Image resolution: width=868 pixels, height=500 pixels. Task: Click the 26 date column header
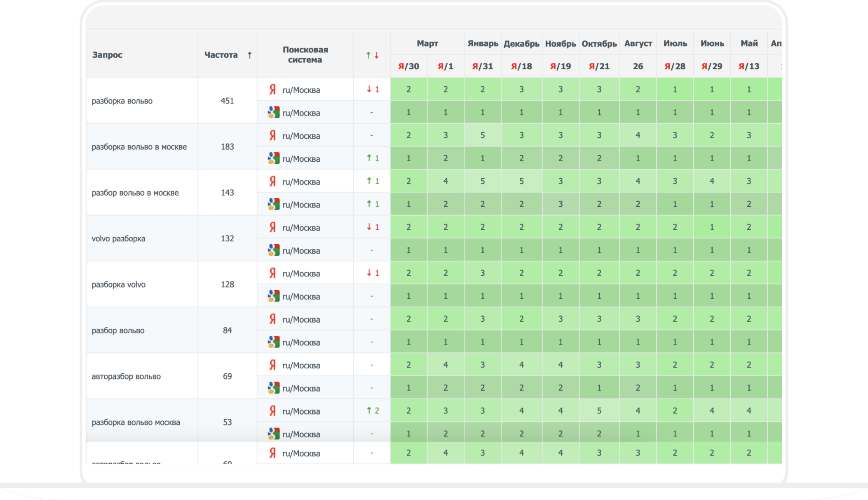(x=638, y=66)
